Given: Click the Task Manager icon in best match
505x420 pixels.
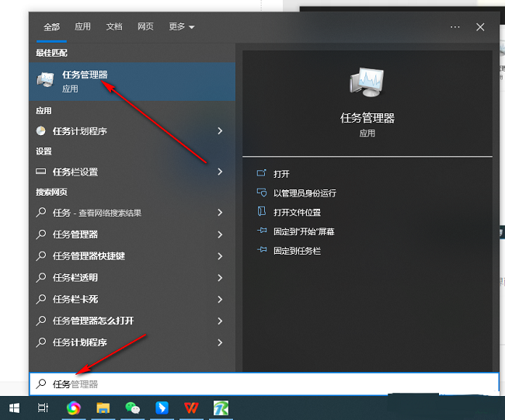Looking at the screenshot, I should pos(45,79).
